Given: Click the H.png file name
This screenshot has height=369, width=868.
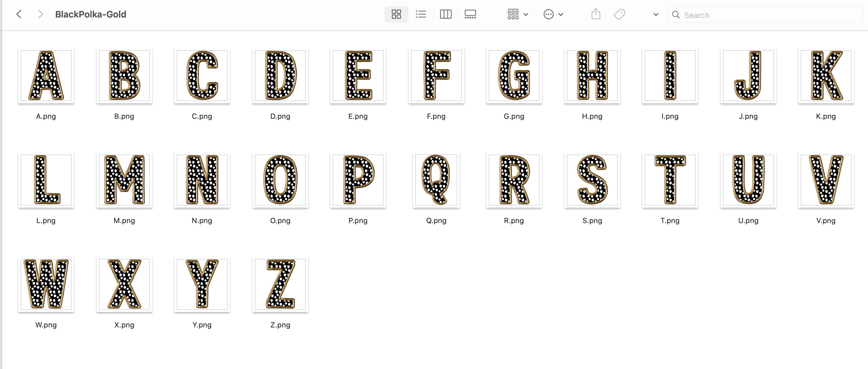Looking at the screenshot, I should 592,116.
